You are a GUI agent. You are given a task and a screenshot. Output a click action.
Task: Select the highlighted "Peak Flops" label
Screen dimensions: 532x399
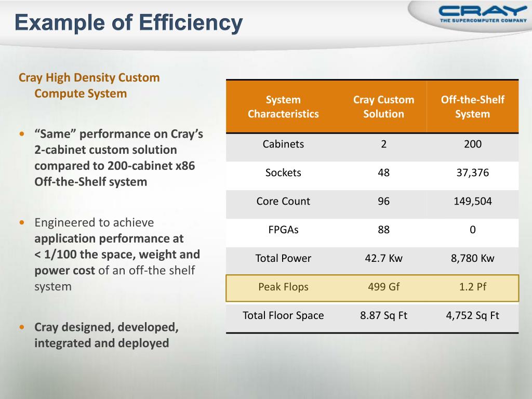tap(283, 287)
